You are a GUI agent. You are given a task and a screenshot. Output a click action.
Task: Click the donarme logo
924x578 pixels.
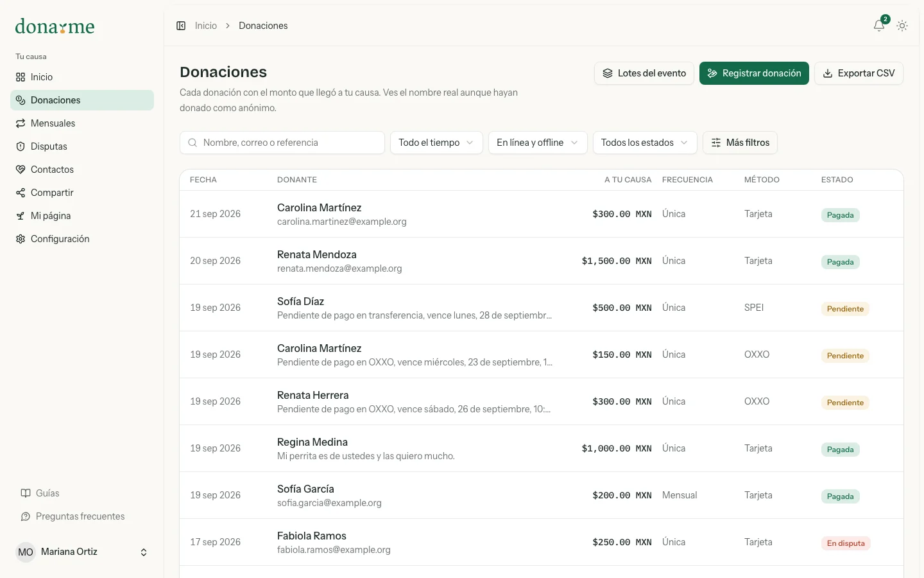click(55, 26)
